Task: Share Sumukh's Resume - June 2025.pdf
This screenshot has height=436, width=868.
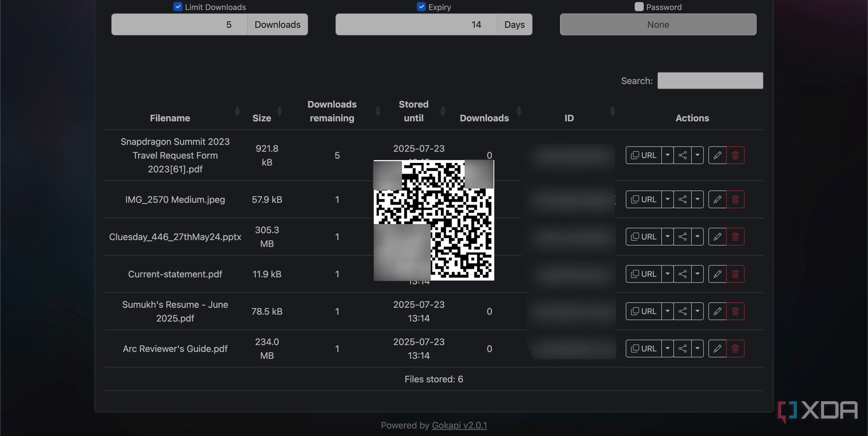Action: 682,311
